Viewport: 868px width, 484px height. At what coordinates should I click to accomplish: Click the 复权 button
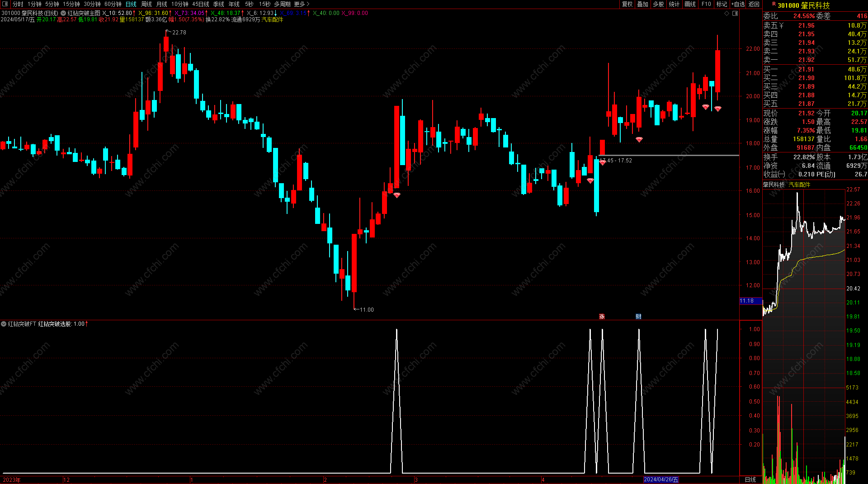pos(627,4)
